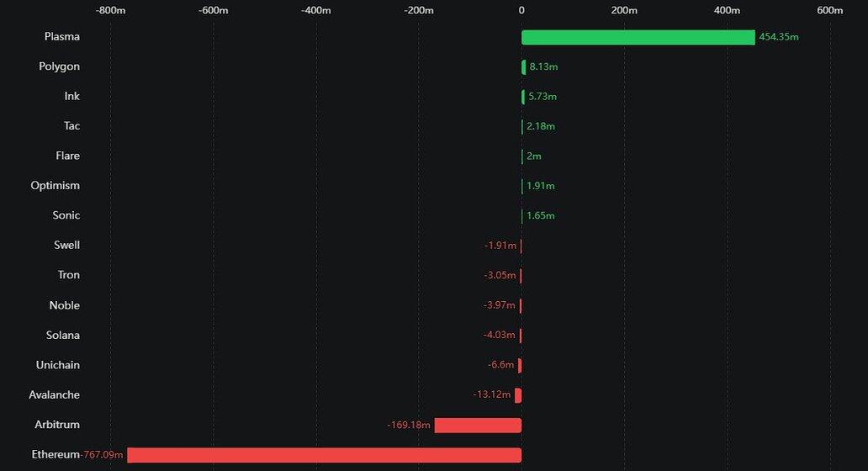Select the Tron chain label
The width and height of the screenshot is (868, 471).
pyautogui.click(x=69, y=275)
